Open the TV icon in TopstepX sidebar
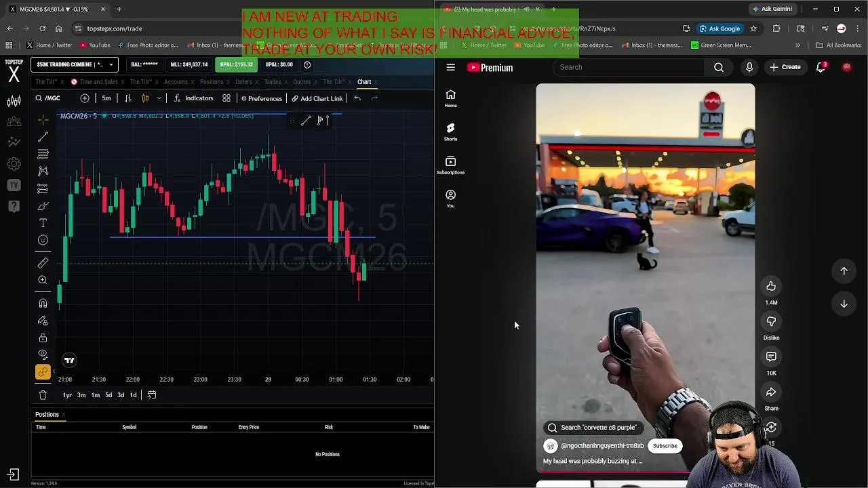Image resolution: width=868 pixels, height=488 pixels. (x=14, y=185)
